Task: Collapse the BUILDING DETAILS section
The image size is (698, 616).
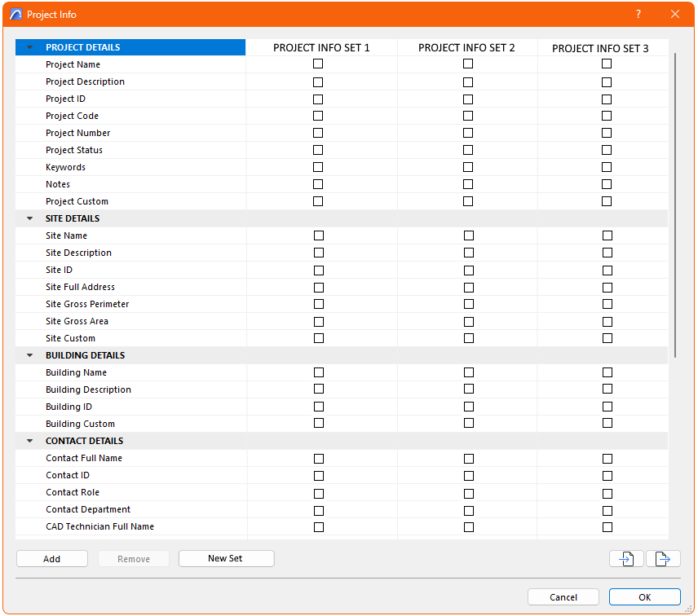Action: [29, 355]
